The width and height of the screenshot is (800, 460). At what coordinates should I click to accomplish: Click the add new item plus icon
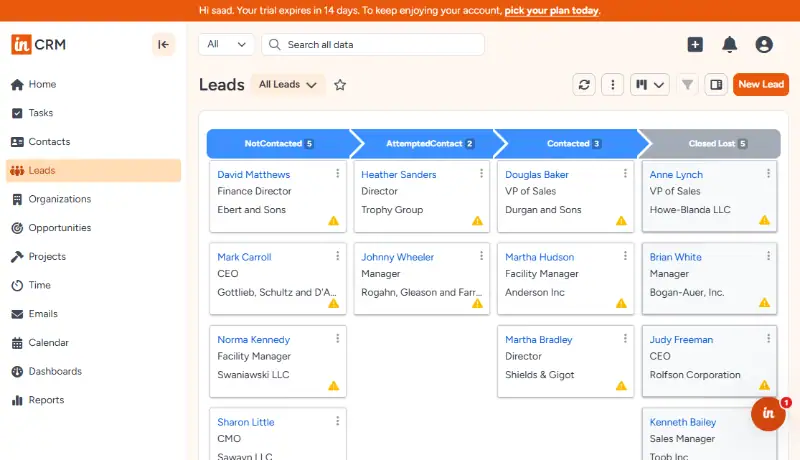coord(695,44)
